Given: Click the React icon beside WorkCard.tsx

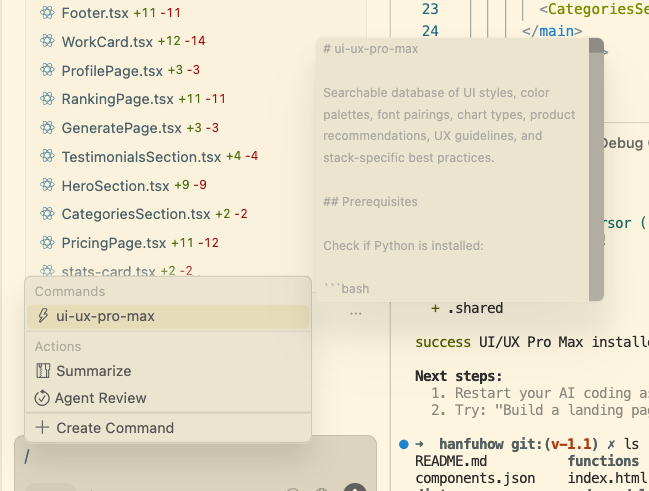Looking at the screenshot, I should click(47, 41).
